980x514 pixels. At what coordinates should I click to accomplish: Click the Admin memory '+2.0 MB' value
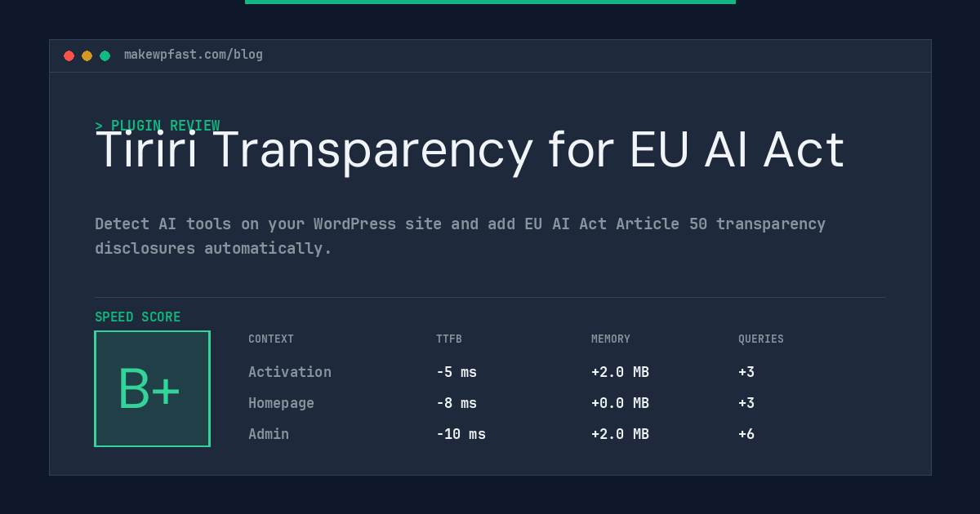point(620,434)
